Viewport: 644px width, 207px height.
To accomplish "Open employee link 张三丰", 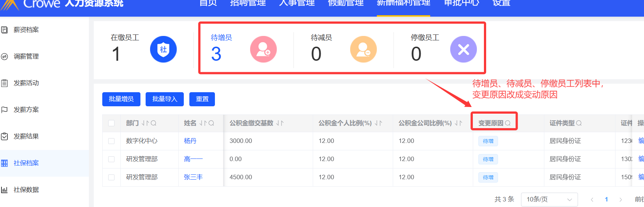I will [x=193, y=177].
